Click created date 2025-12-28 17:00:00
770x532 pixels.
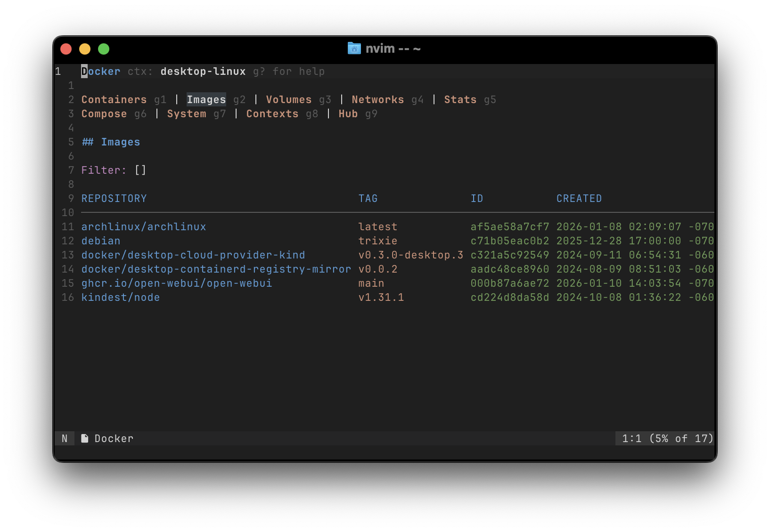(619, 241)
